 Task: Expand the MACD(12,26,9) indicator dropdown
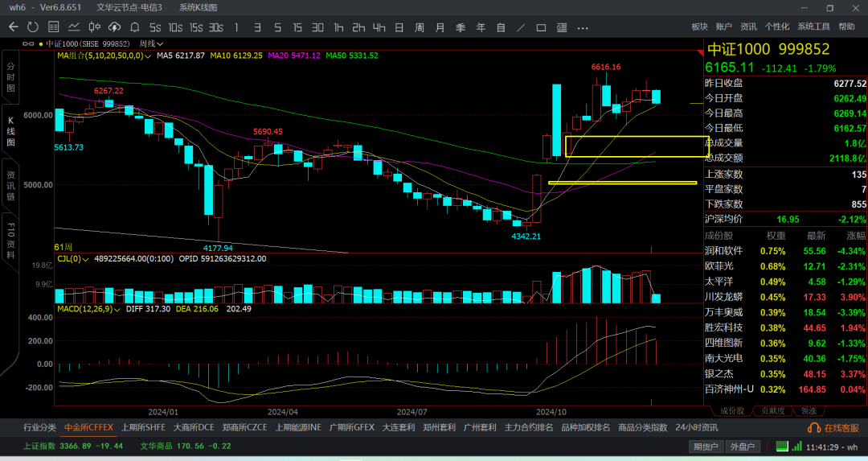tap(88, 309)
